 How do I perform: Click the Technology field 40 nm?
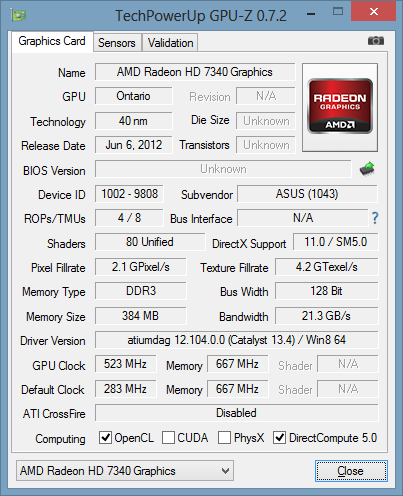(134, 121)
